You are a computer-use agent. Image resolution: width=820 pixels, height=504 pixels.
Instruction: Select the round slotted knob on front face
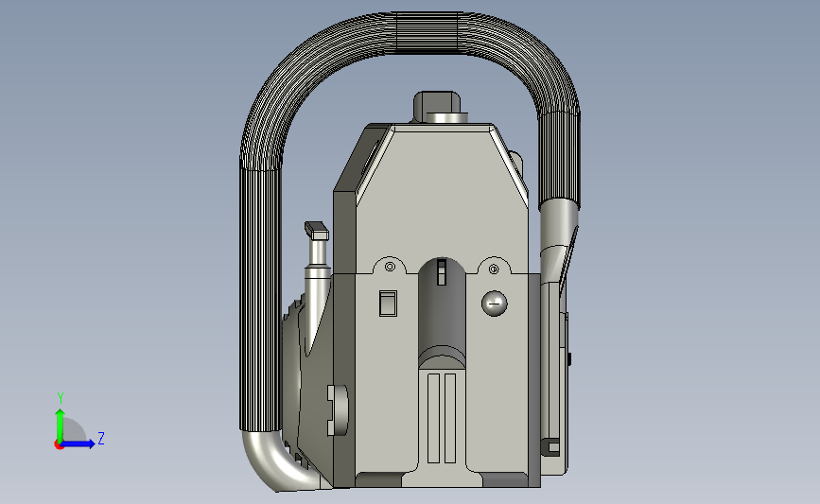pyautogui.click(x=494, y=304)
